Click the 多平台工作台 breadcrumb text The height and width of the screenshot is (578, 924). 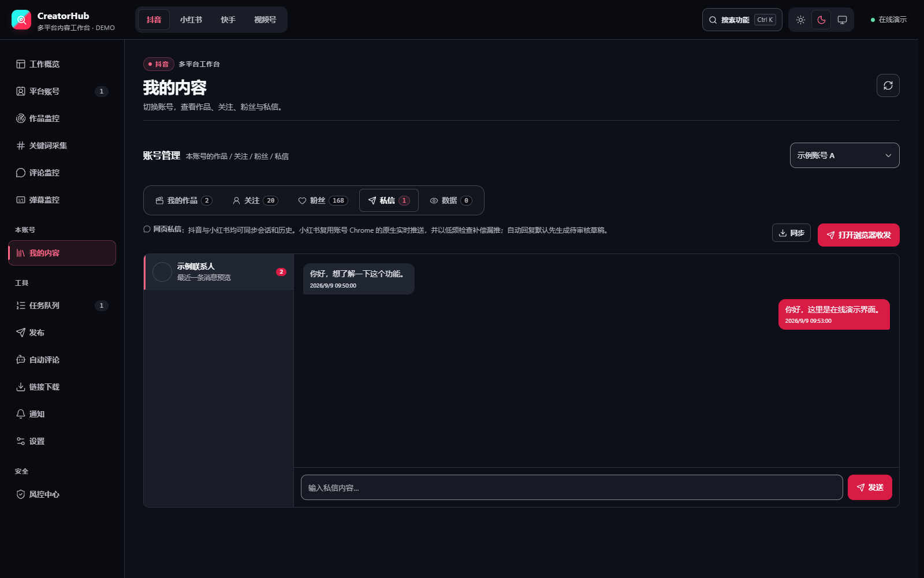tap(199, 64)
